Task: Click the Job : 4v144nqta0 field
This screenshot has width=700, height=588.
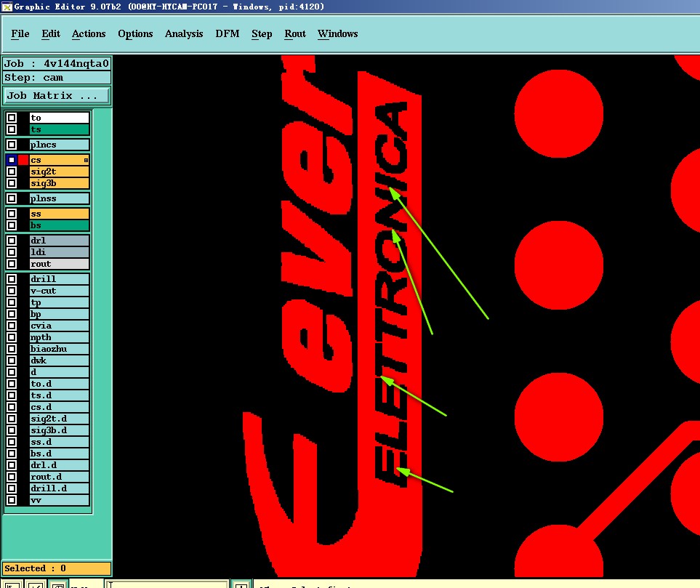Action: (57, 63)
